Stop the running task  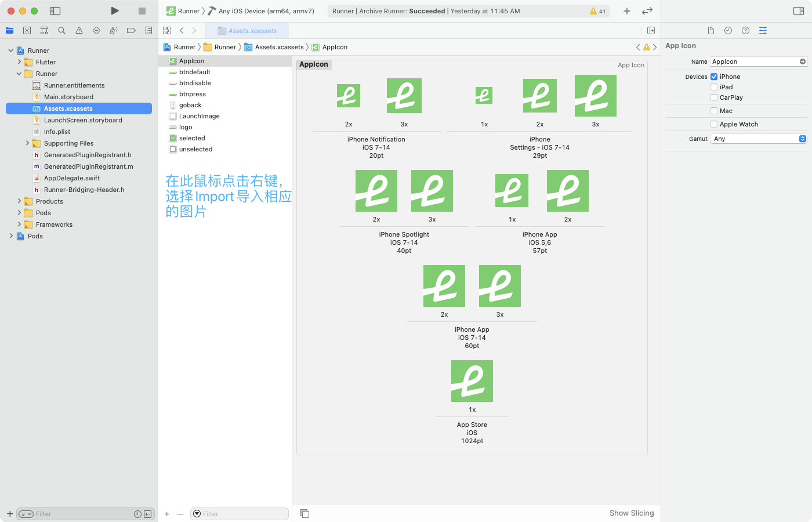[x=142, y=11]
